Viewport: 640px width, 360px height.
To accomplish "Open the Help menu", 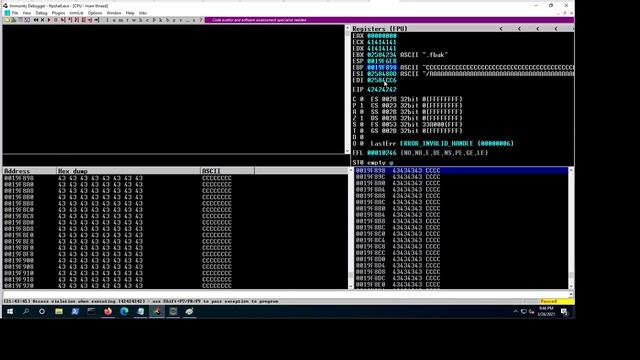I will pos(130,13).
